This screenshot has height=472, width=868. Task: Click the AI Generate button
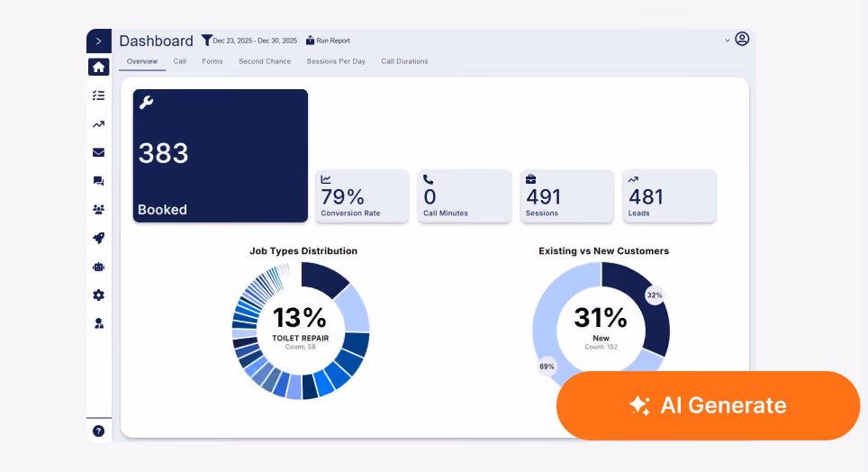tap(708, 405)
